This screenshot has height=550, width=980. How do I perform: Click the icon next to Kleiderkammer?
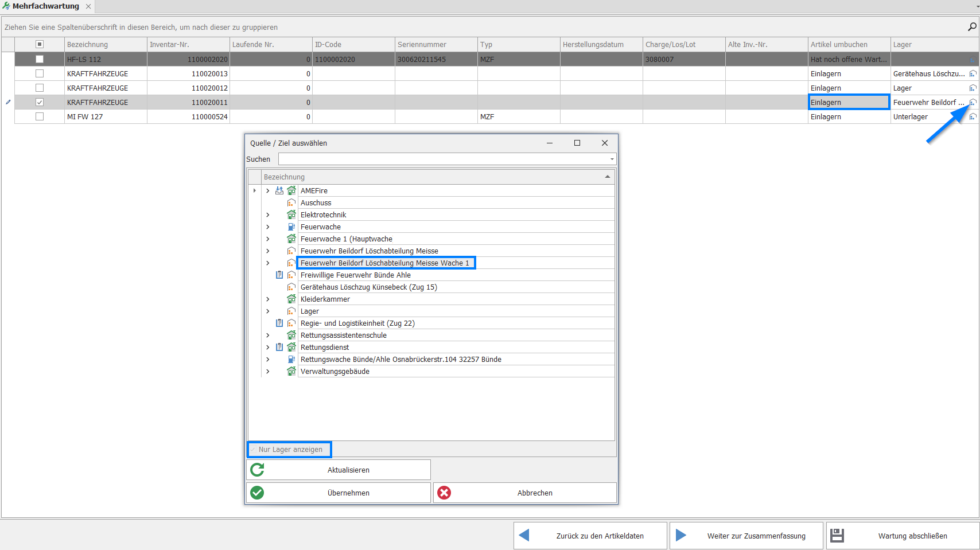tap(291, 299)
